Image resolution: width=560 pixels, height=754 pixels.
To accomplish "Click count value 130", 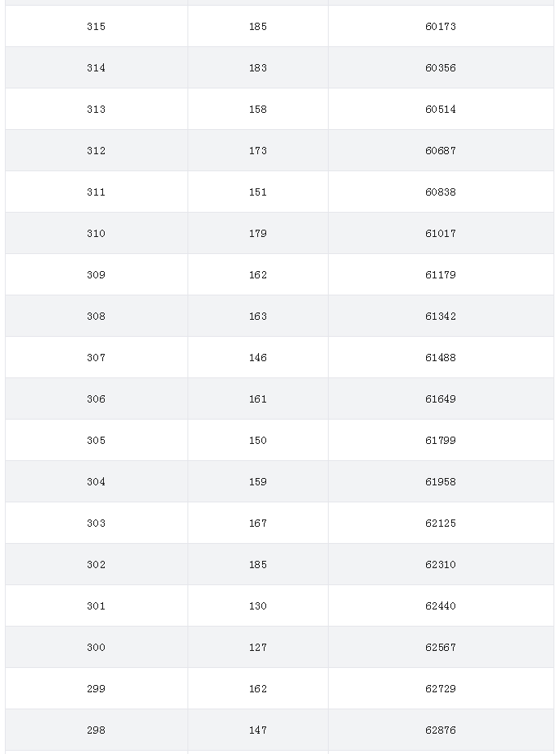I will tap(257, 605).
